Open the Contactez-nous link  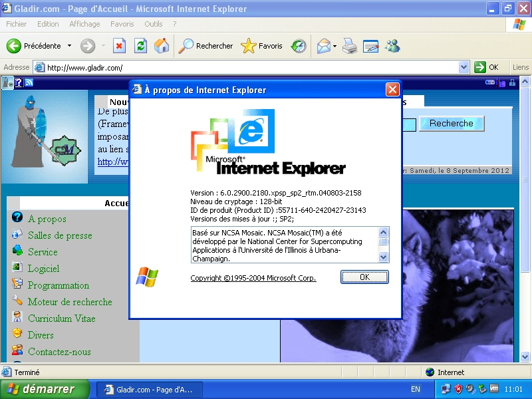[x=59, y=352]
